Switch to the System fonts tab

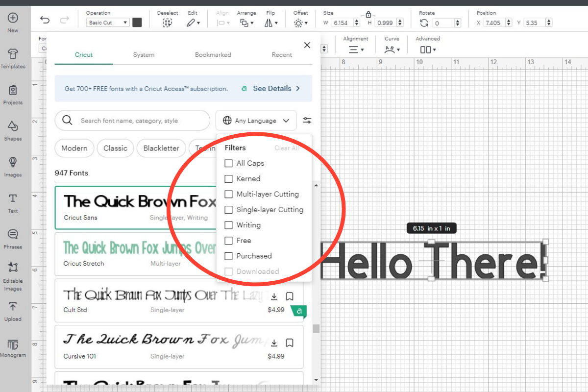(144, 55)
